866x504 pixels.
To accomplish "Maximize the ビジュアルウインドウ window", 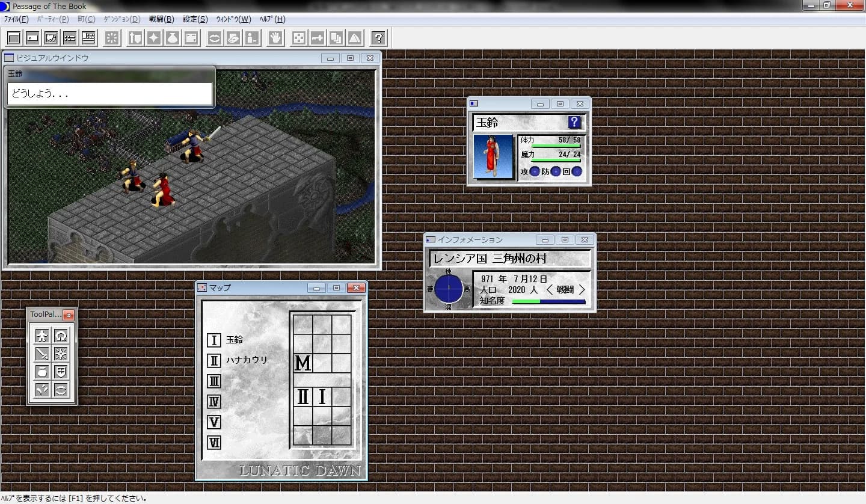I will click(350, 58).
